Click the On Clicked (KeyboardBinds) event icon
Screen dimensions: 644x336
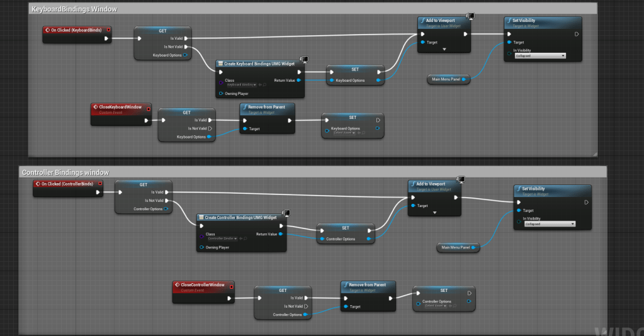pyautogui.click(x=48, y=30)
